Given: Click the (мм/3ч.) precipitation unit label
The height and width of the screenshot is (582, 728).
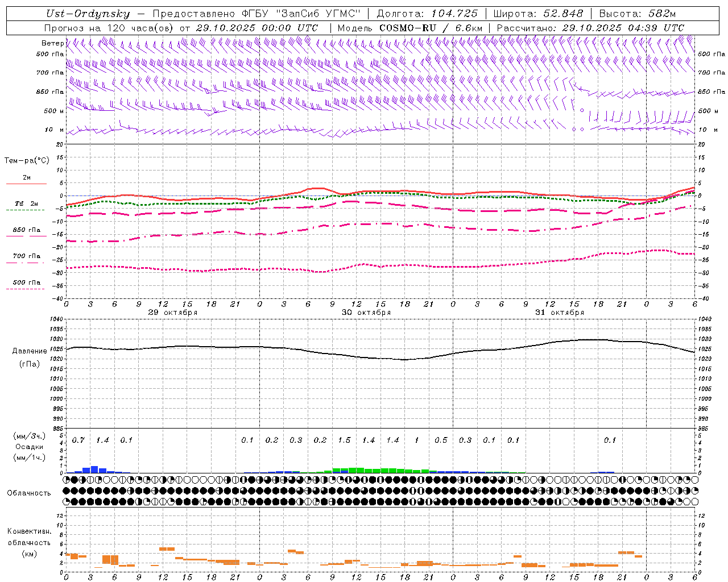Looking at the screenshot, I should pos(29,436).
